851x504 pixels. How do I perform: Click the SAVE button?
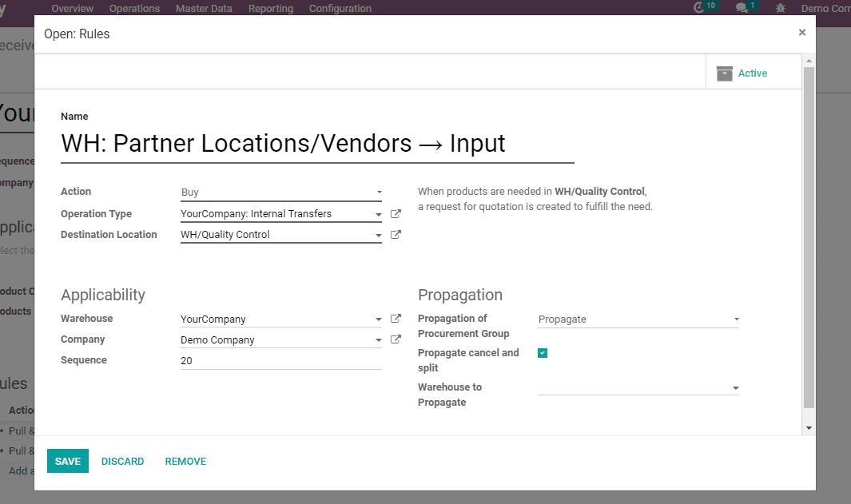68,461
